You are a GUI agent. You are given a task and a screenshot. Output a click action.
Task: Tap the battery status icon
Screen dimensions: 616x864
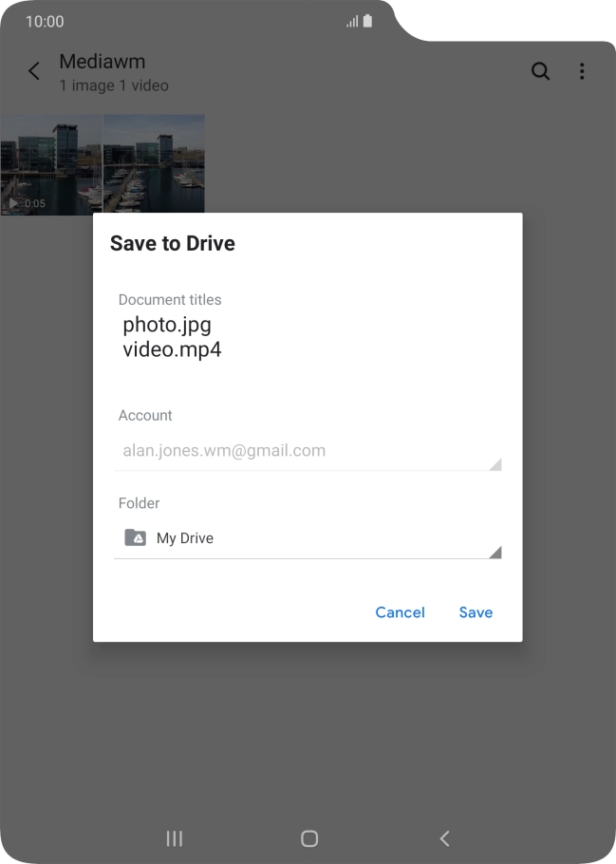point(367,21)
